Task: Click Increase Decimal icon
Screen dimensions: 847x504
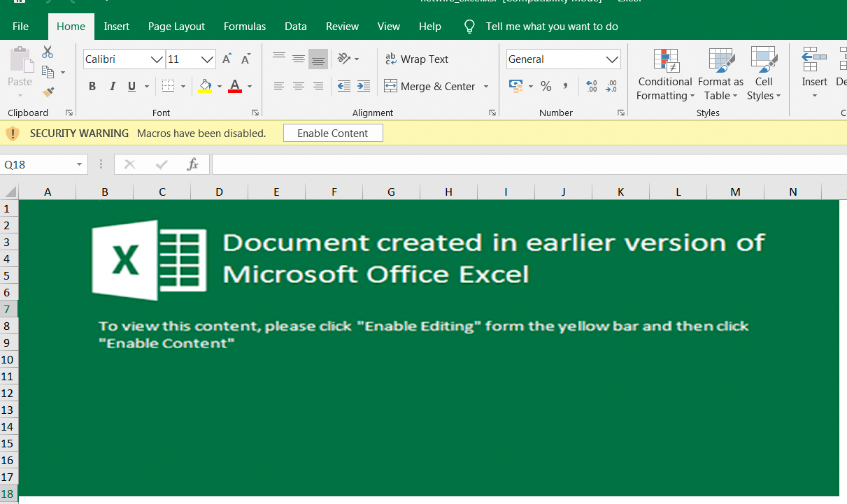Action: pyautogui.click(x=592, y=86)
